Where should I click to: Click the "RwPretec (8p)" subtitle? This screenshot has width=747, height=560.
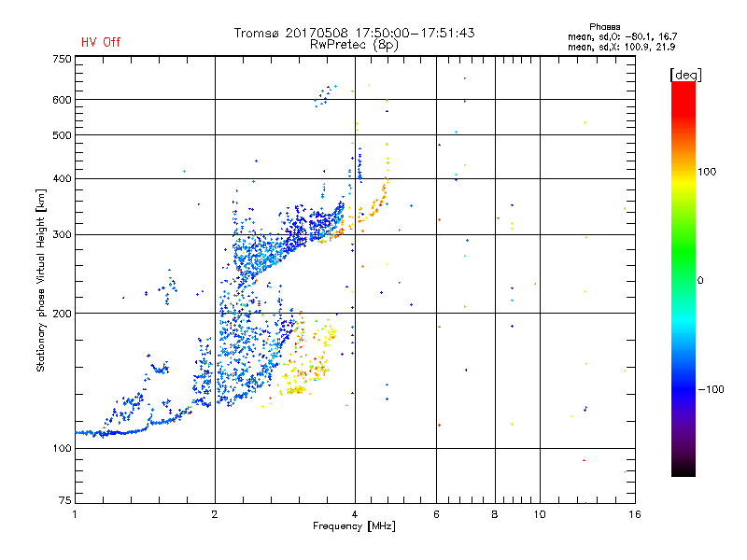[354, 45]
